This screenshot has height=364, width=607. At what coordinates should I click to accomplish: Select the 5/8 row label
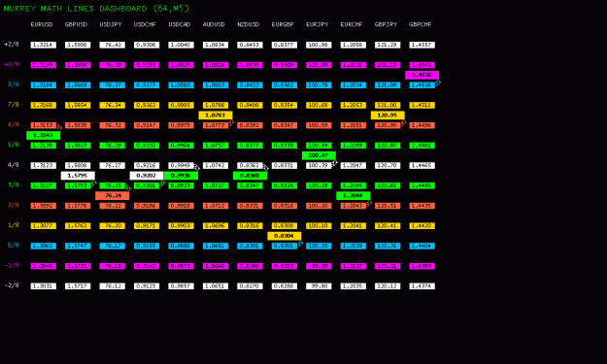point(14,145)
